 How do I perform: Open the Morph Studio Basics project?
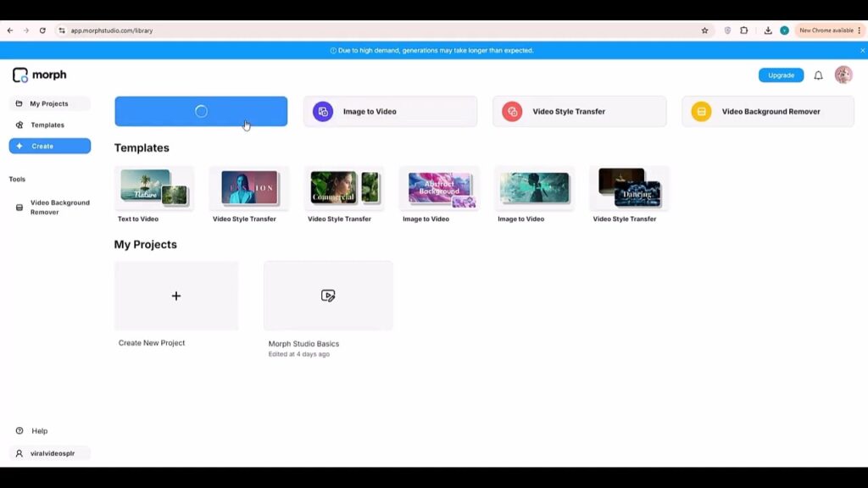coord(328,296)
